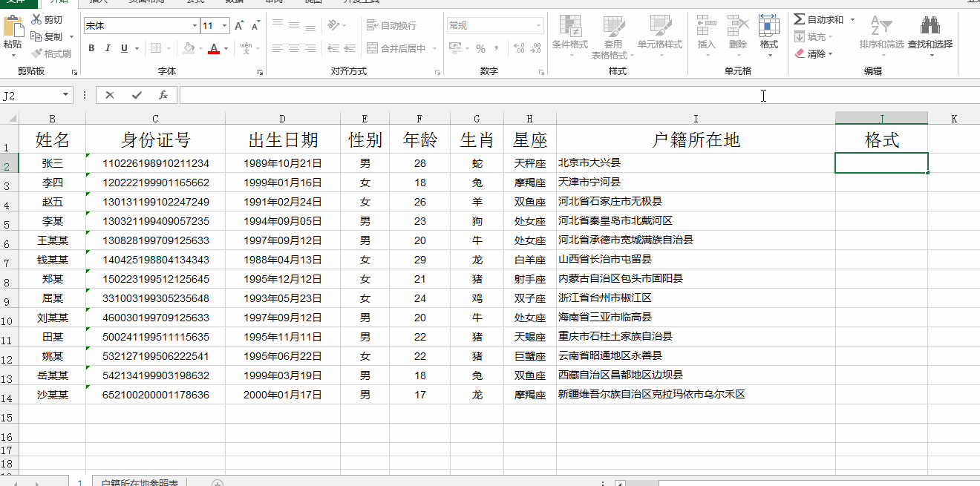Open Conditional Formatting (条件格式)
Screen dimensions: 980x486
pyautogui.click(x=570, y=37)
